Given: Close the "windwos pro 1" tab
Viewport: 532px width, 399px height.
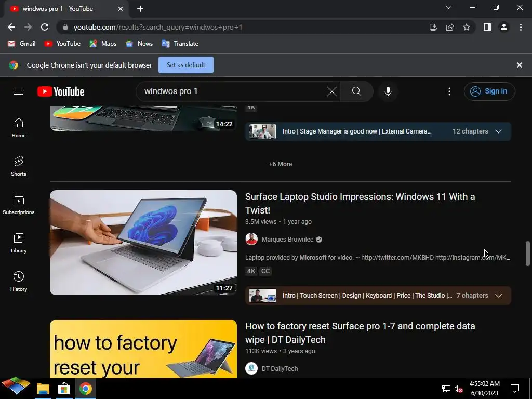Looking at the screenshot, I should [121, 9].
